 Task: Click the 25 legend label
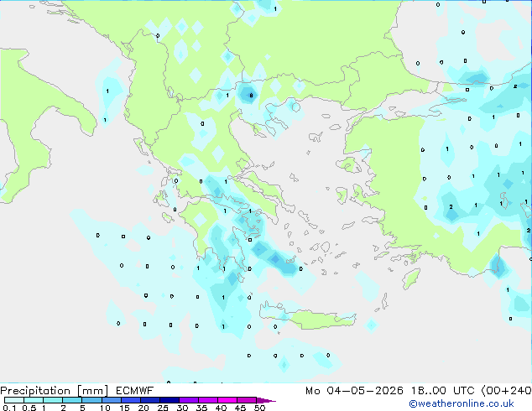coord(163,408)
